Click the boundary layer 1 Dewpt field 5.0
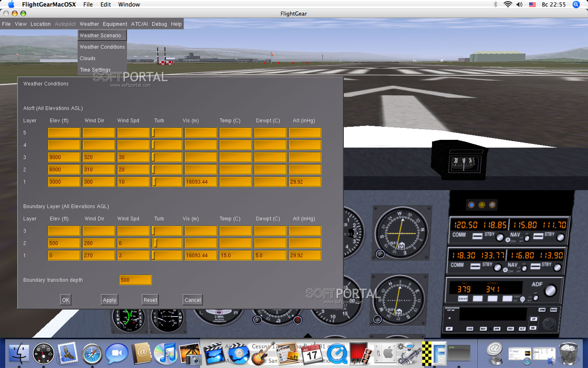This screenshot has height=368, width=588. (270, 255)
